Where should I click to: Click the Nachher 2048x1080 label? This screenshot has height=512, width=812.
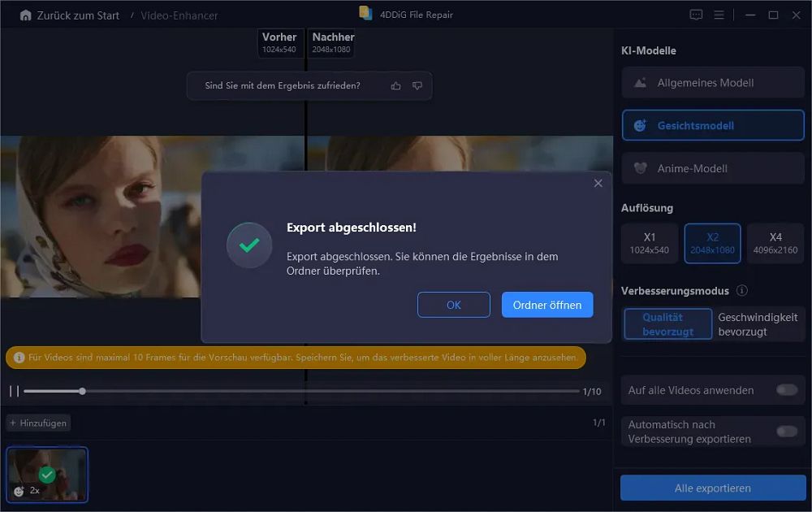pyautogui.click(x=332, y=42)
